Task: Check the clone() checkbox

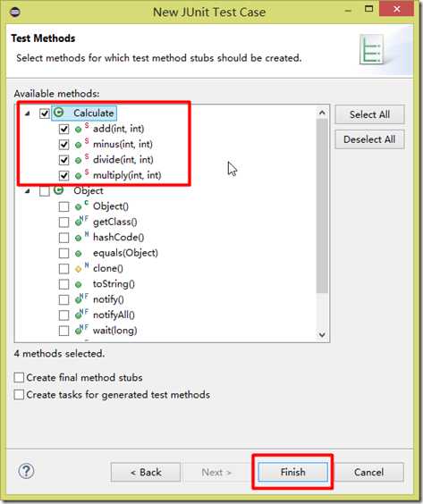Action: (63, 269)
